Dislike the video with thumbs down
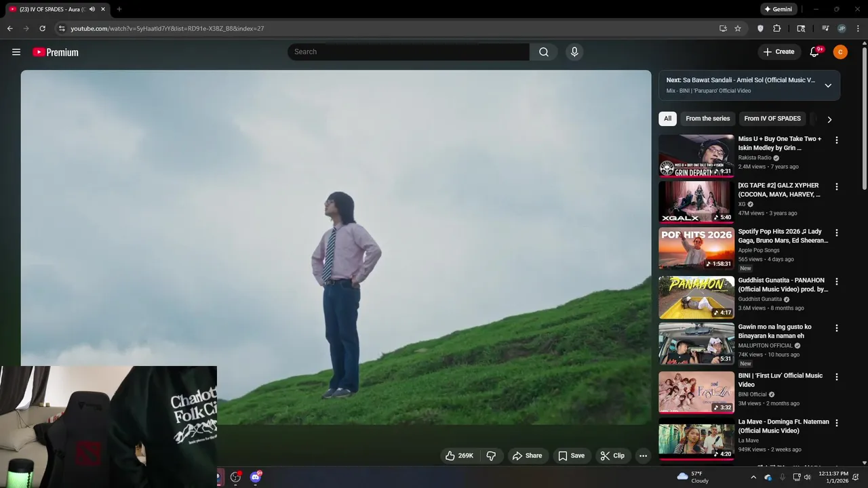The image size is (868, 488). pos(492,455)
